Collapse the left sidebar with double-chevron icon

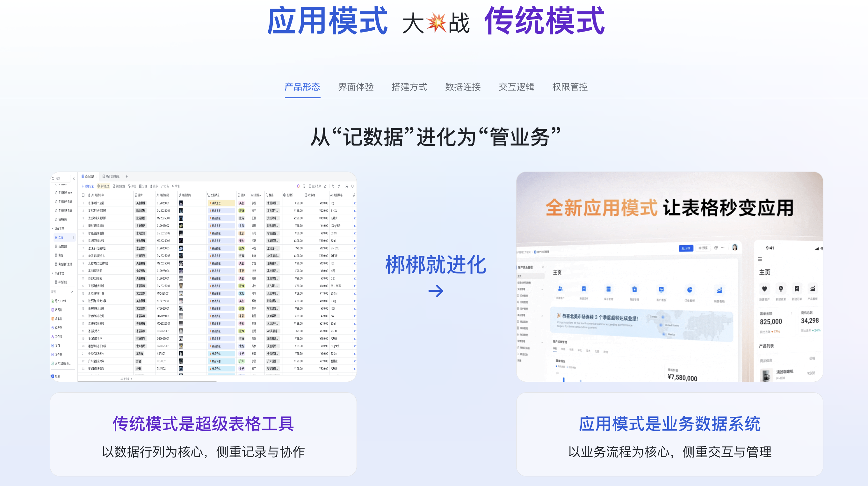[74, 179]
